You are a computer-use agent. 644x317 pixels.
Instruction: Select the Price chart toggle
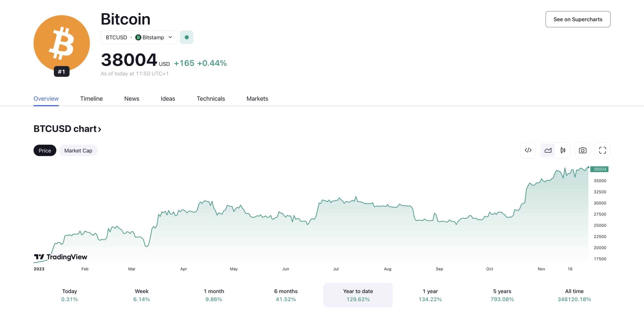pos(45,150)
